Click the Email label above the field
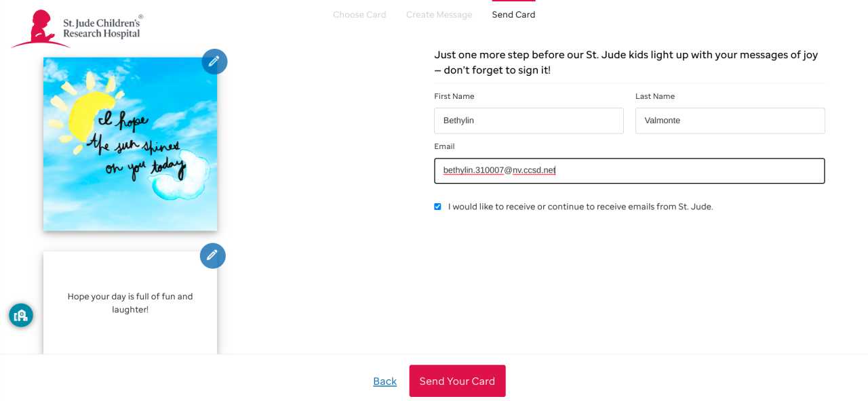 pyautogui.click(x=444, y=146)
